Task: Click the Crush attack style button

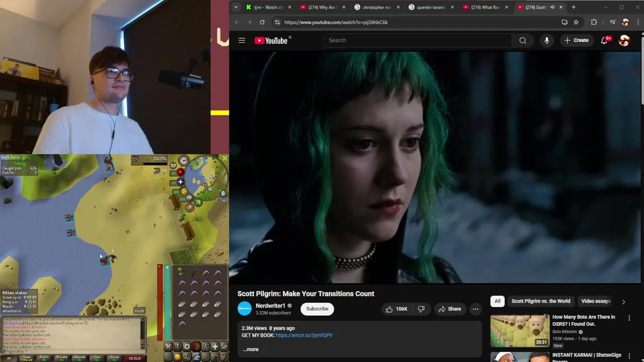Action: (x=139, y=311)
